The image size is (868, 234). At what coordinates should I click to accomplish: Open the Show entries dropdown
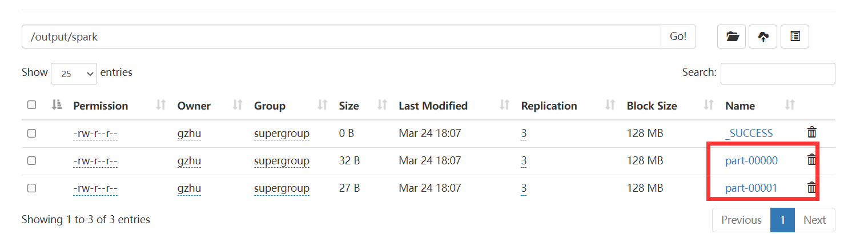click(x=74, y=74)
